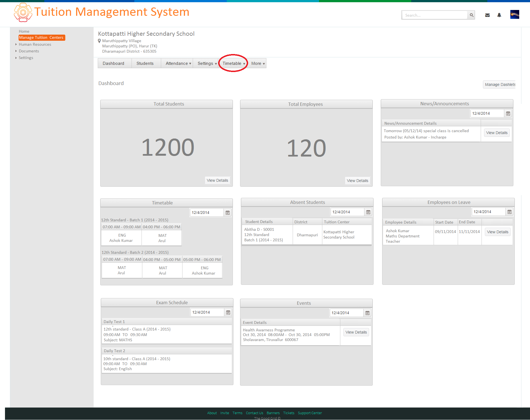Viewport: 530px width, 420px height.
Task: Click the Support Center footer link
Action: [310, 413]
